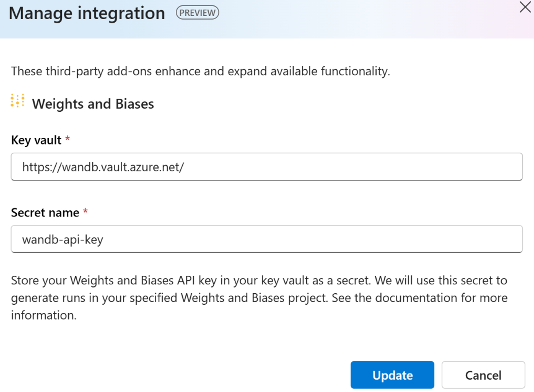
Task: Click the Weights and Biases dotted logo
Action: [x=17, y=101]
